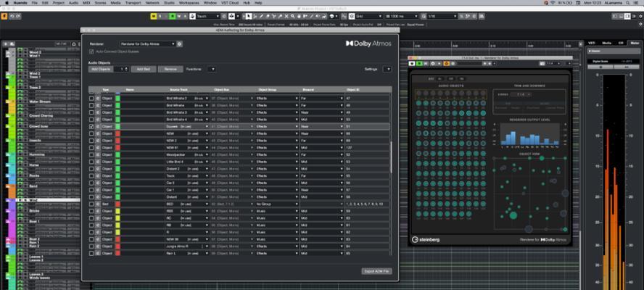
Task: Click the yellow M mute state button in toolbar
Action: (153, 16)
